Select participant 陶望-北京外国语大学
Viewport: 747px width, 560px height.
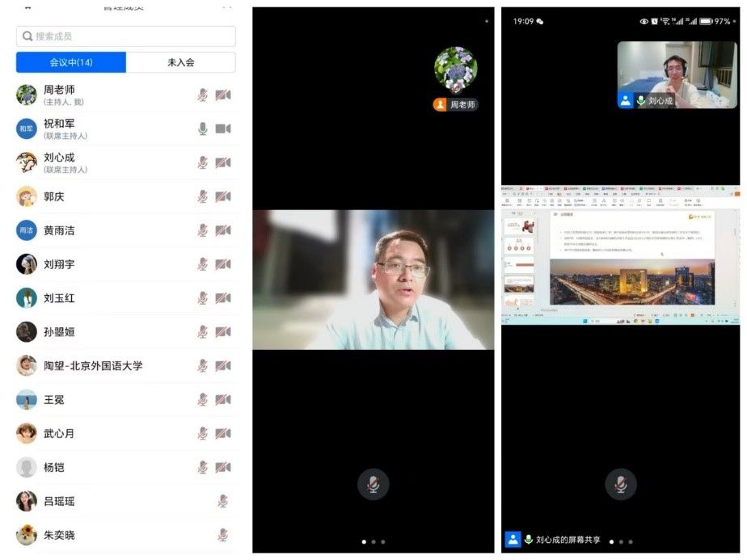(x=93, y=366)
